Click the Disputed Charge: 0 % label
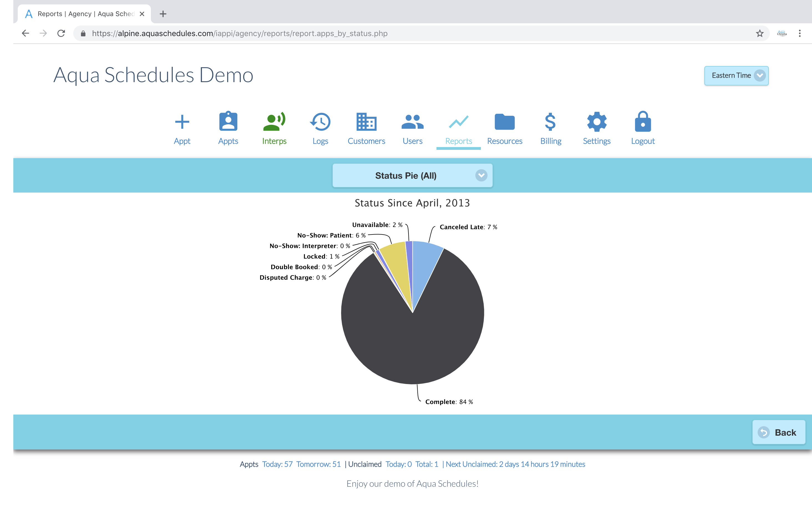812x515 pixels. [293, 277]
